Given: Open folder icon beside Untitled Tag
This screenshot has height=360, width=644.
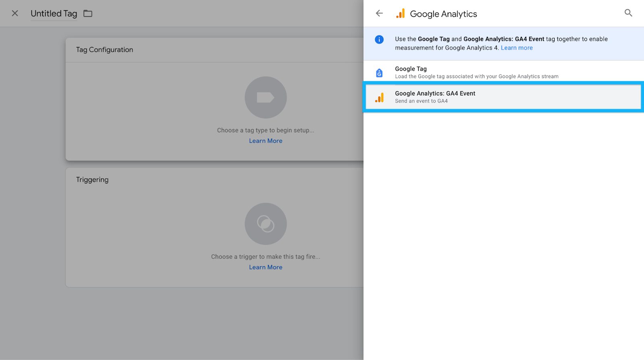Looking at the screenshot, I should coord(88,14).
